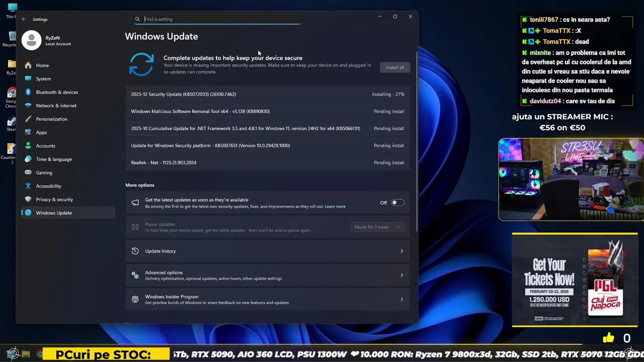
Task: Open the Steam desktop shortcut
Action: tap(11, 125)
